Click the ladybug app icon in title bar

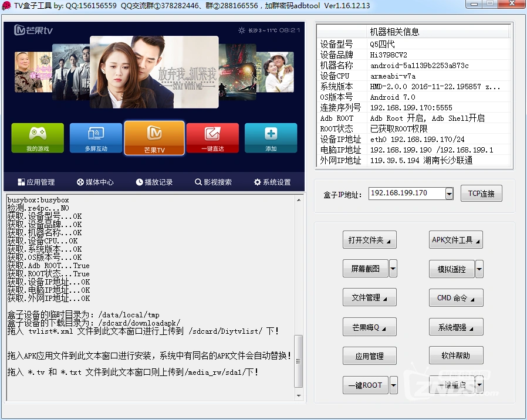coord(6,5)
